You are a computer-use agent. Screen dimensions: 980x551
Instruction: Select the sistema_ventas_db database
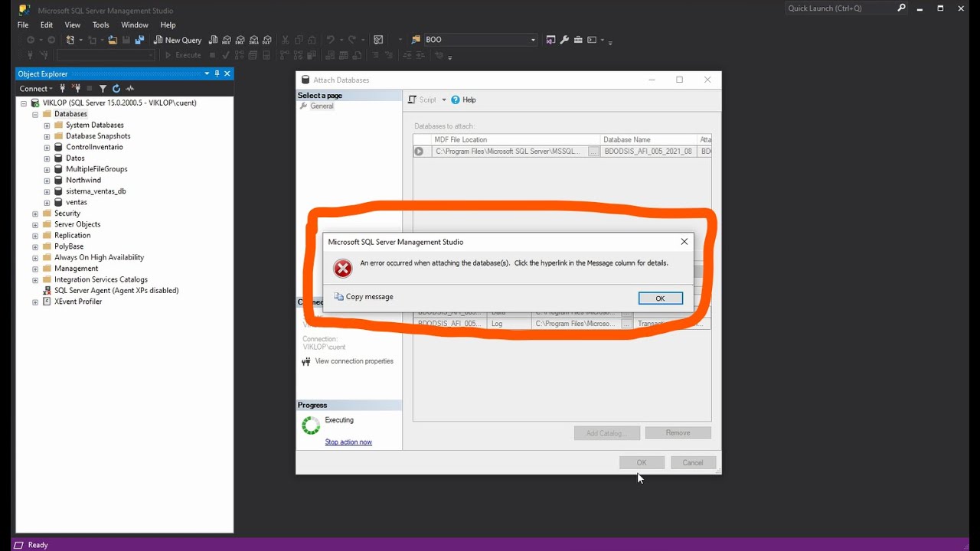pos(96,191)
